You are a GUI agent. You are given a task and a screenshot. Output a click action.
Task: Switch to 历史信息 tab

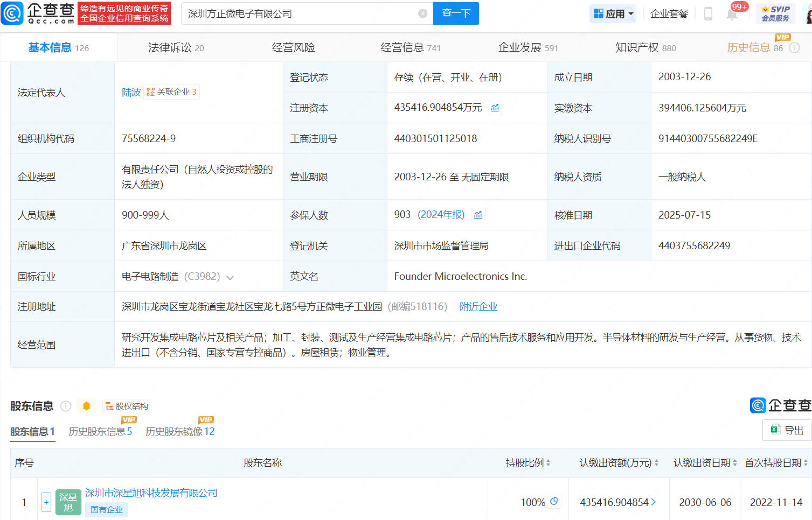click(755, 48)
